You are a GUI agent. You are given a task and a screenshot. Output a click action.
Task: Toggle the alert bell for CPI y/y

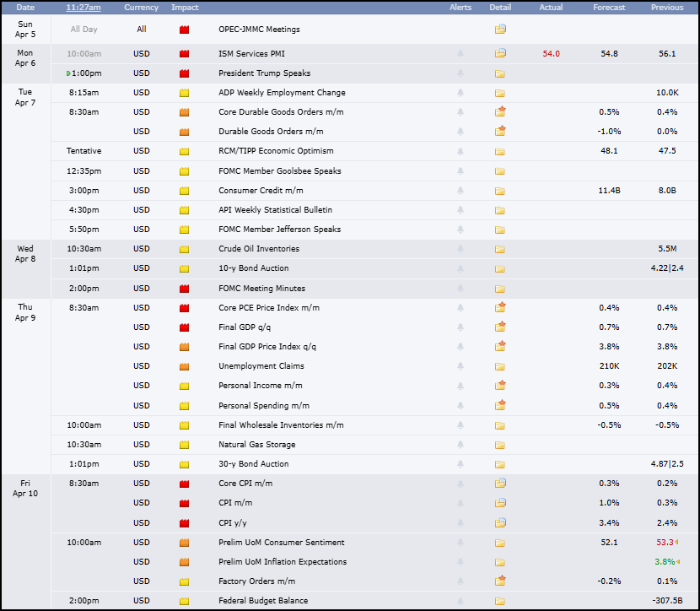(x=460, y=522)
